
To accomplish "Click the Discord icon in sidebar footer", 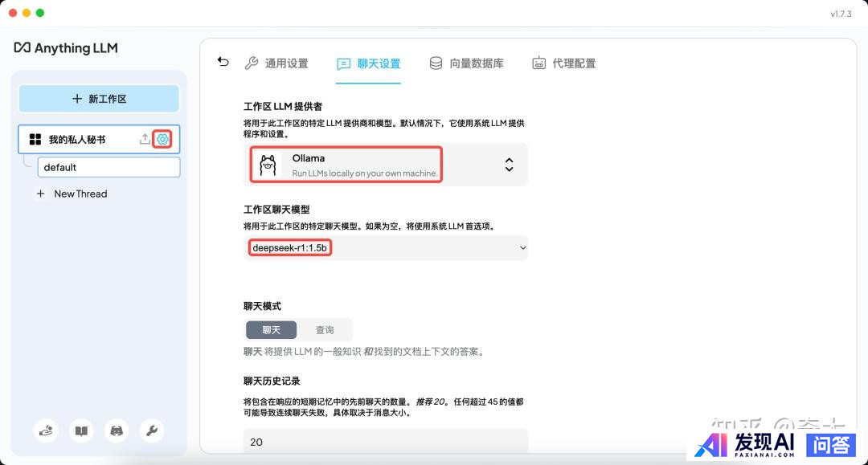I will [117, 431].
